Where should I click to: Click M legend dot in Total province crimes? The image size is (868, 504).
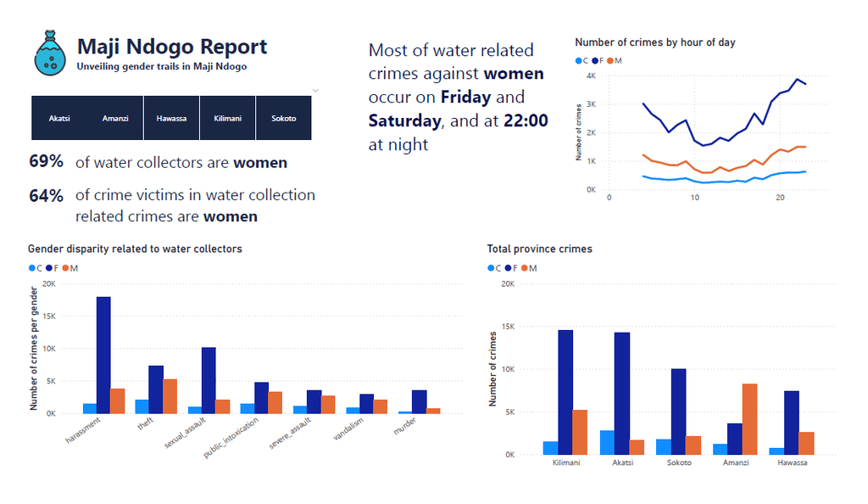524,268
